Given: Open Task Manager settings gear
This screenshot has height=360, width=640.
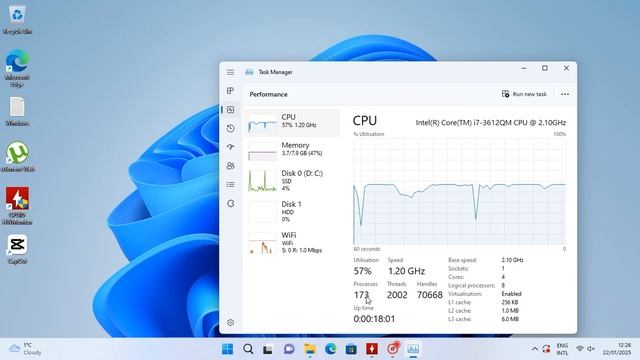Looking at the screenshot, I should click(x=231, y=322).
